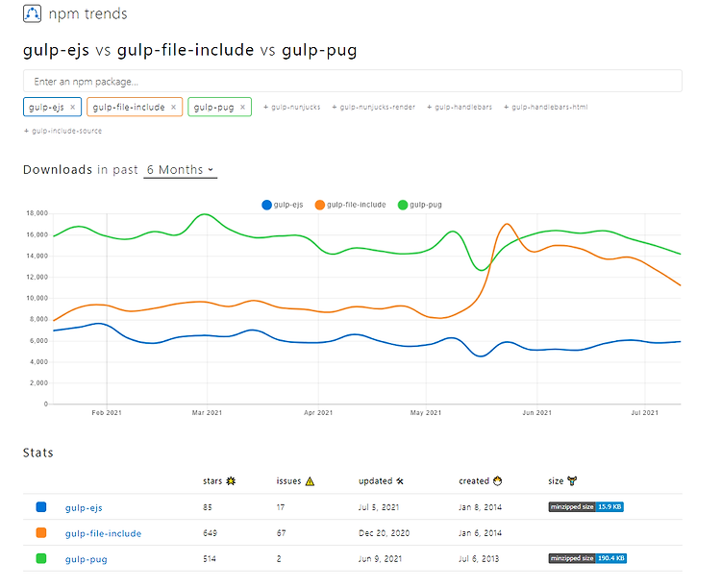The image size is (721, 588).
Task: Click the npm trends logo icon
Action: 32,13
